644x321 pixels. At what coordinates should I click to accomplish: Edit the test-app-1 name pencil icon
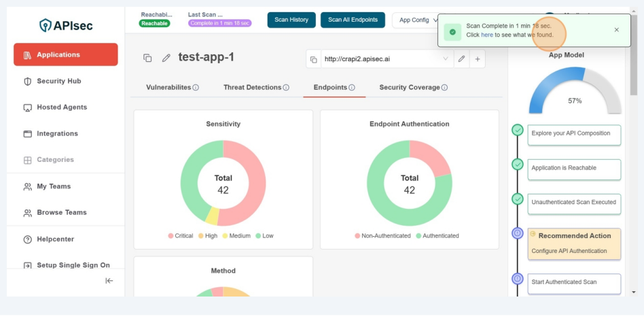[x=166, y=58]
